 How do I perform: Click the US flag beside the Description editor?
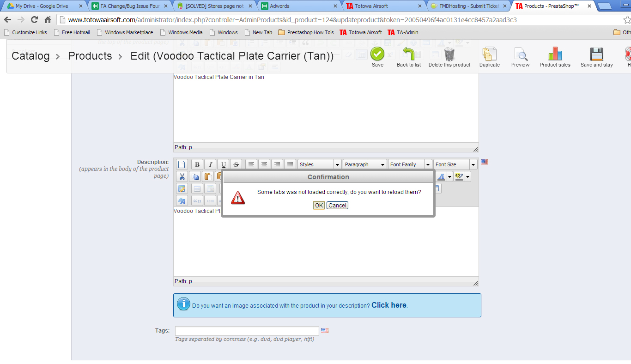[485, 162]
